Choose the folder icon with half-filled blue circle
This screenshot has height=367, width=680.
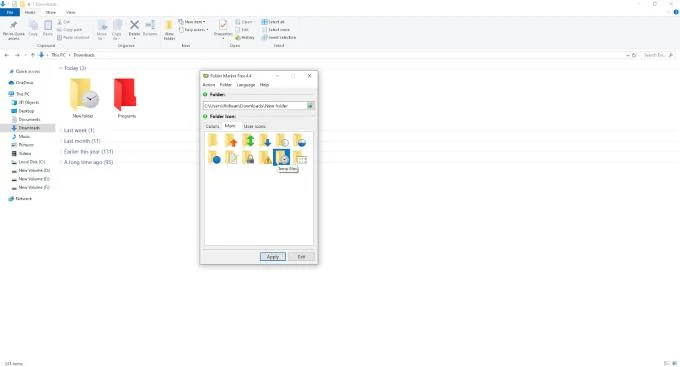299,141
